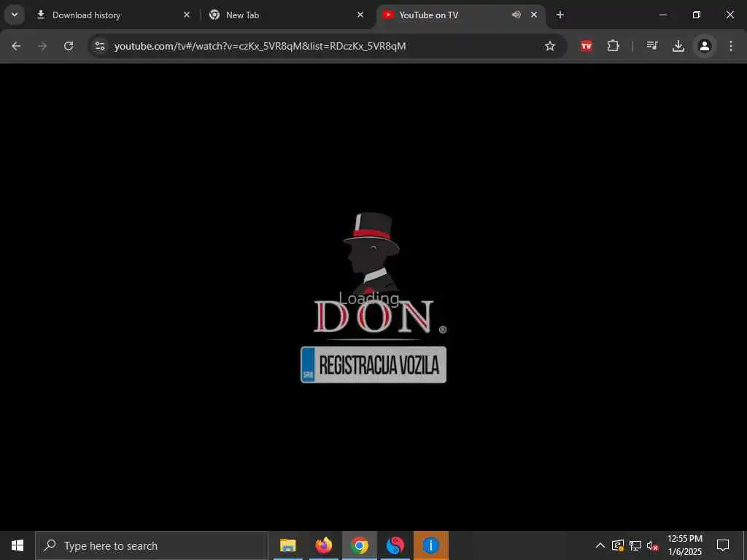Close the YouTube on TV tab
747x560 pixels.
coord(534,15)
